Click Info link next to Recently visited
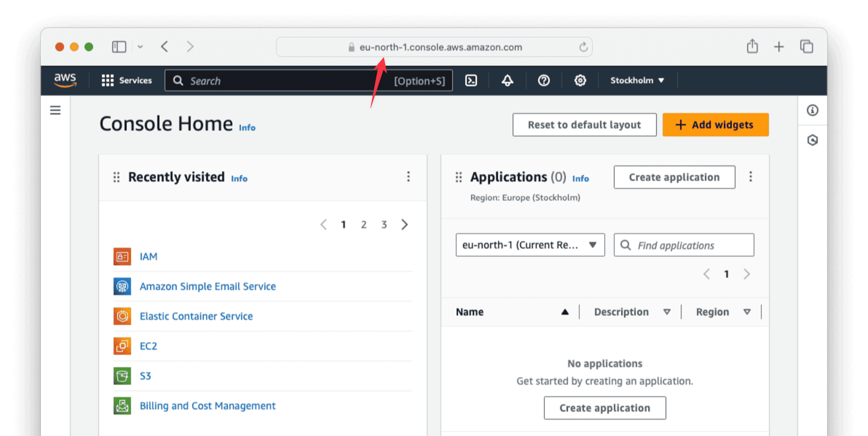This screenshot has height=436, width=868. 239,178
